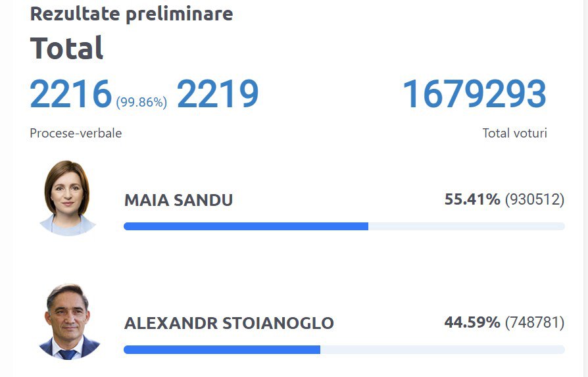Click the 2219 total reports number
Image resolution: width=588 pixels, height=377 pixels.
218,95
